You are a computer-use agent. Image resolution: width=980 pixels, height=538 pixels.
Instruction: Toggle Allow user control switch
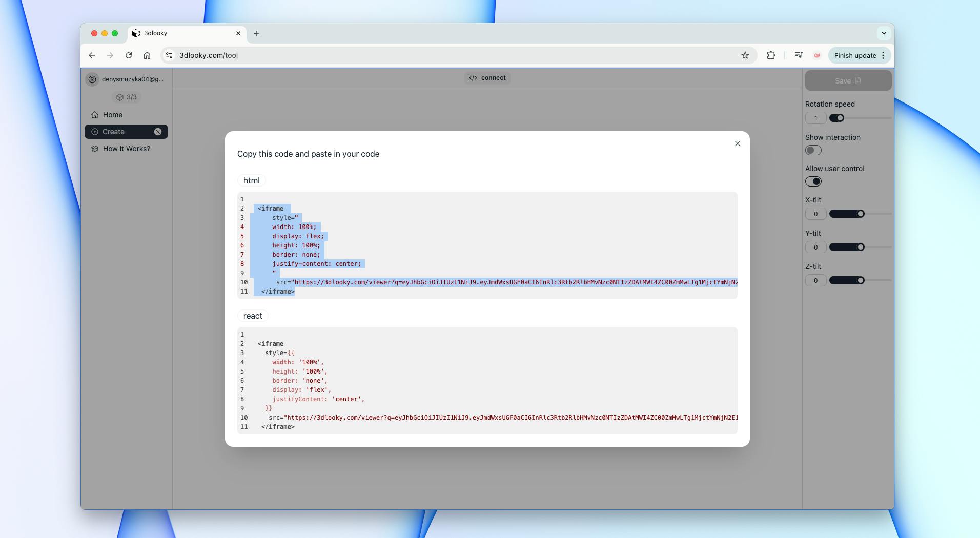[x=813, y=181]
